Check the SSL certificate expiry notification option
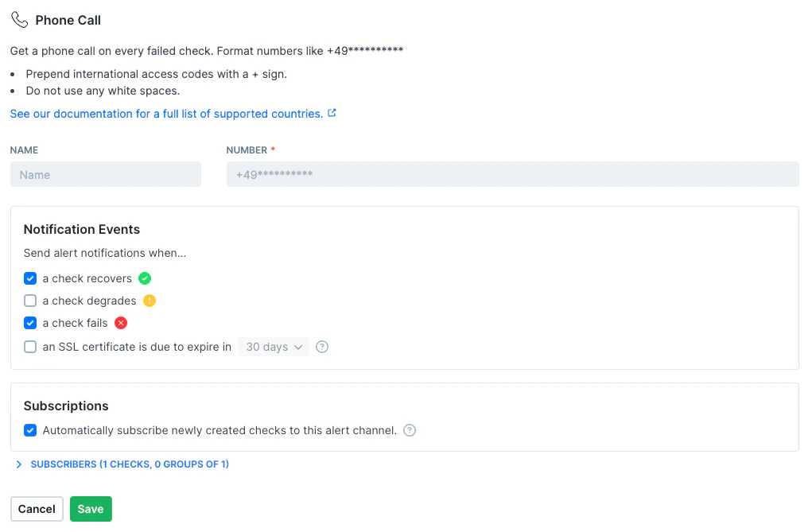The width and height of the screenshot is (812, 532). pos(29,347)
